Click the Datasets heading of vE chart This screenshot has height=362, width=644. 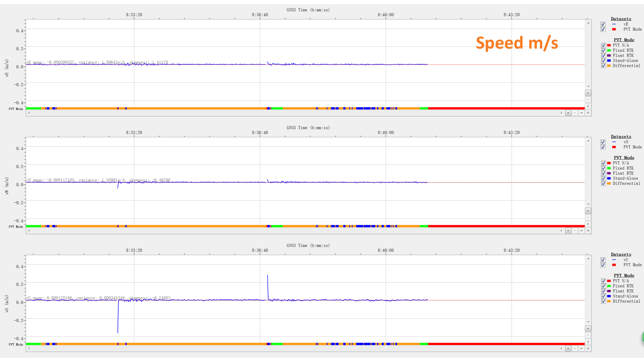[621, 19]
